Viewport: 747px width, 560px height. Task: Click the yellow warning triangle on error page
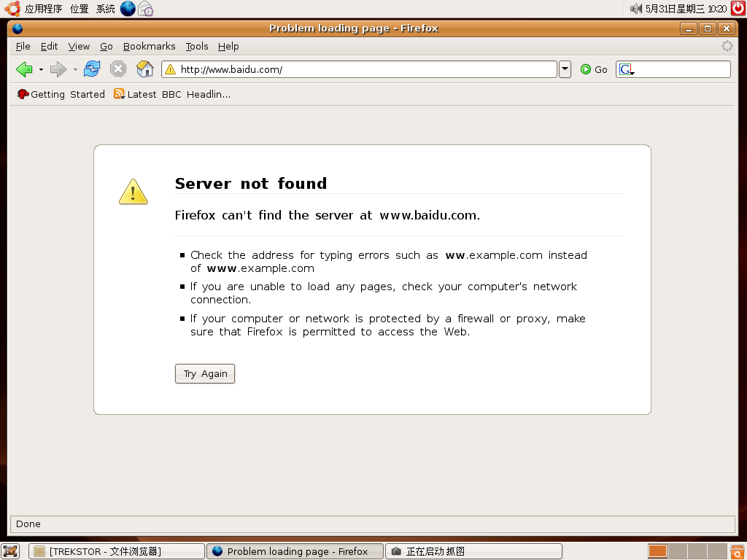pyautogui.click(x=133, y=192)
